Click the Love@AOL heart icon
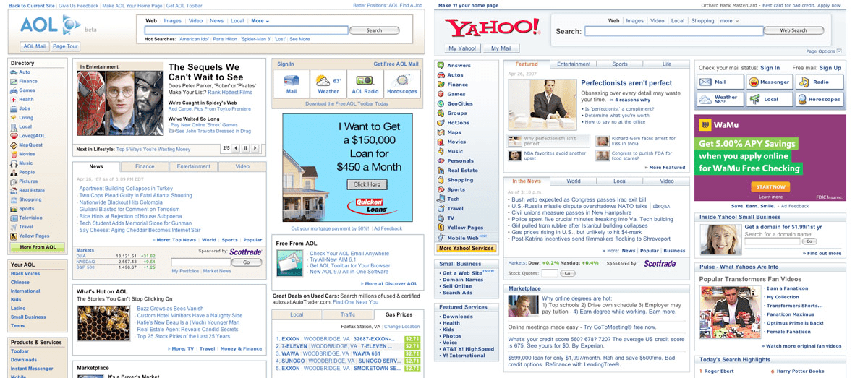 pyautogui.click(x=14, y=136)
